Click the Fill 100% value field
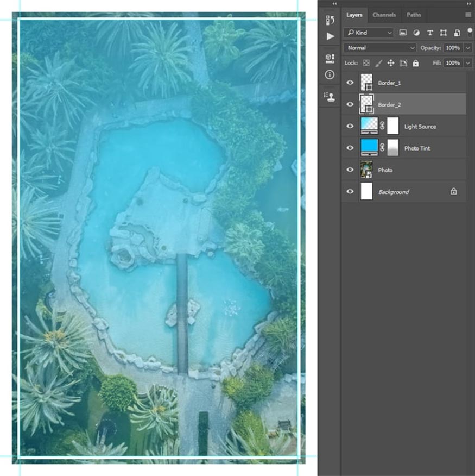This screenshot has width=475, height=476. (453, 63)
